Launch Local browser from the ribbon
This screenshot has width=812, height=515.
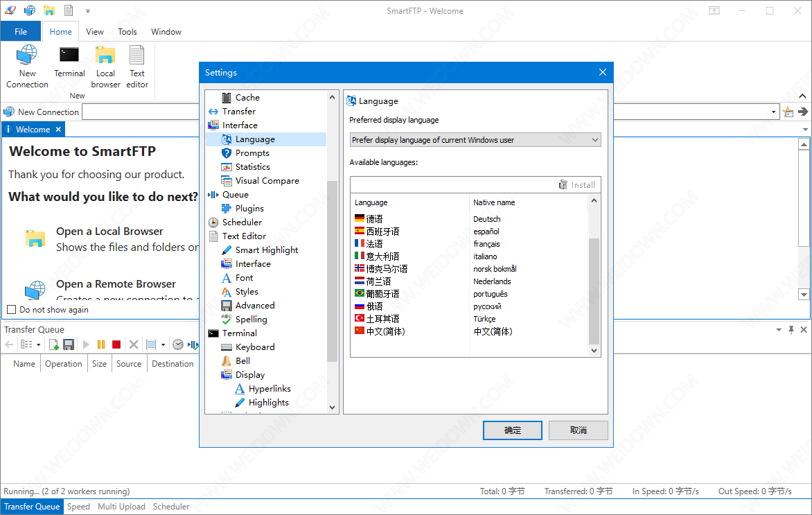pyautogui.click(x=105, y=67)
